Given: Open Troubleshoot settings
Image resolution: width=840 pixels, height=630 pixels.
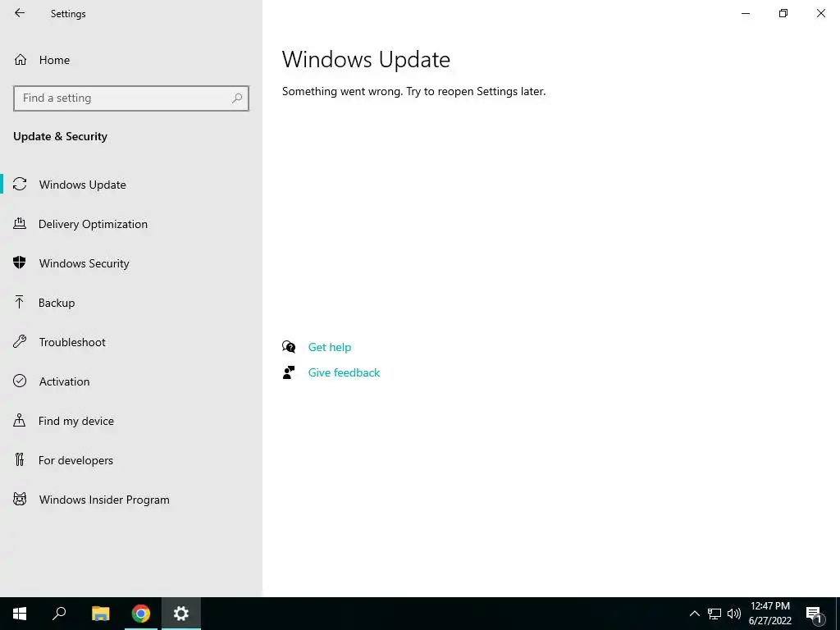Looking at the screenshot, I should point(131,342).
